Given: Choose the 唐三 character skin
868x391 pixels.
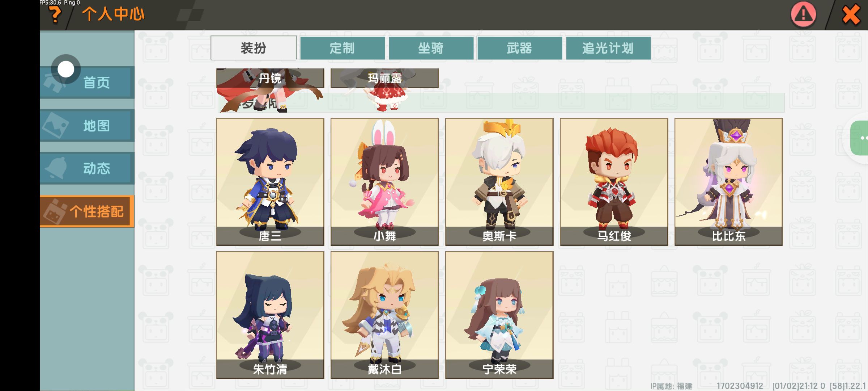Looking at the screenshot, I should (x=270, y=182).
